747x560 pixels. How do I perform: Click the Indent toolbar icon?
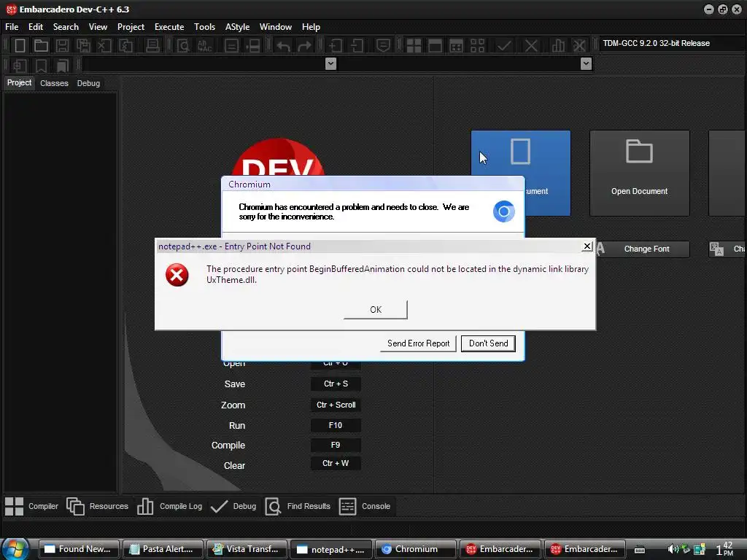pyautogui.click(x=335, y=46)
